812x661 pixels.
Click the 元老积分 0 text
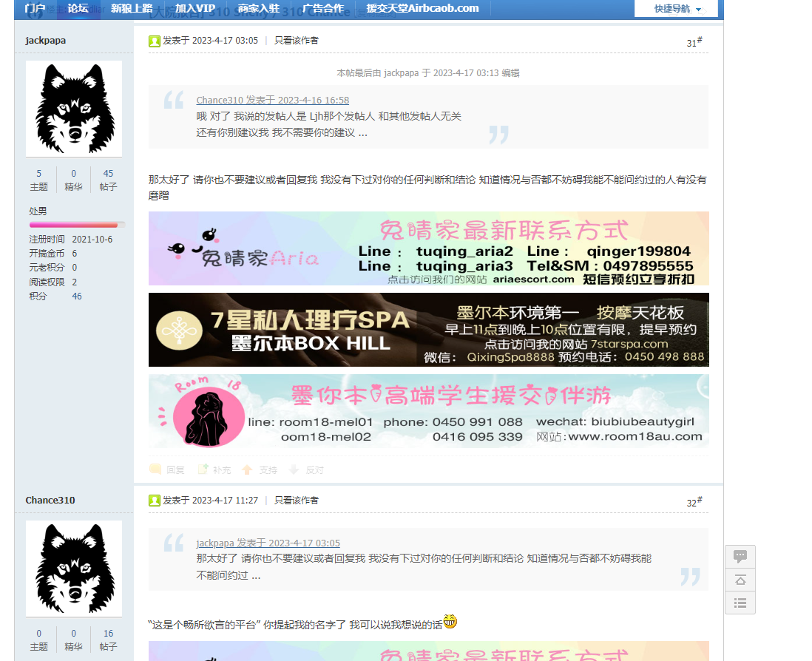click(x=53, y=267)
